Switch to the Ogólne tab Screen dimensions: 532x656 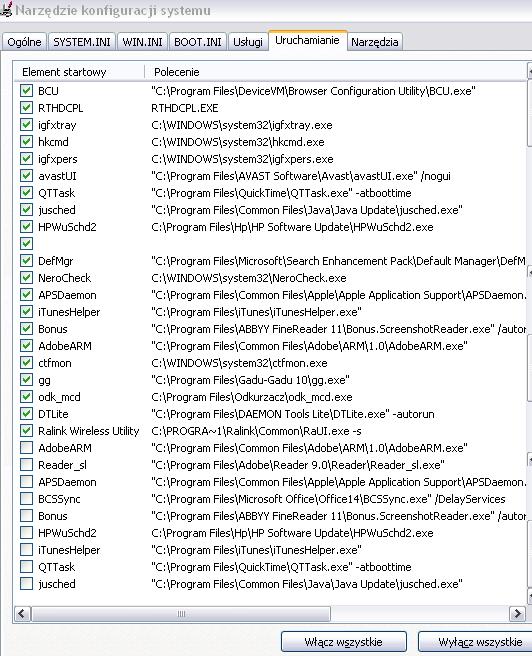[x=24, y=42]
